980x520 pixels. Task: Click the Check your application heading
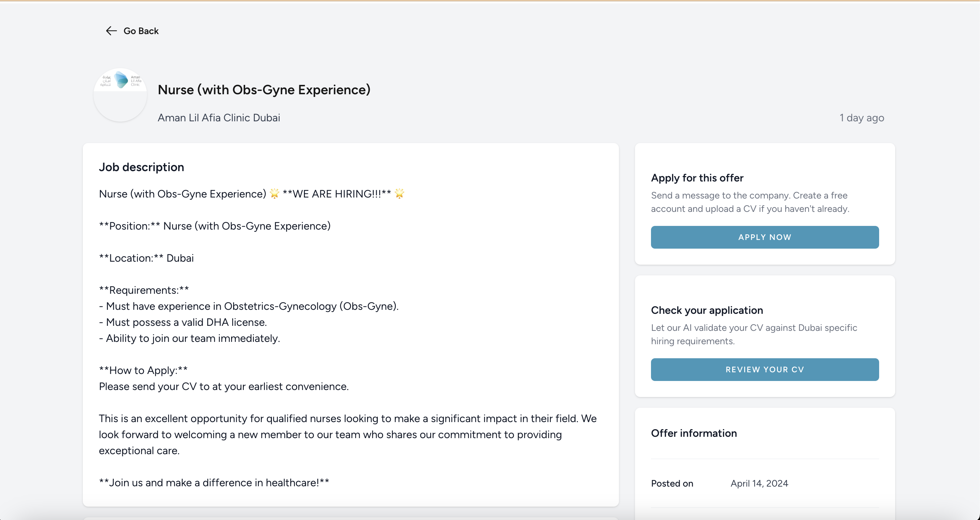[x=706, y=310]
